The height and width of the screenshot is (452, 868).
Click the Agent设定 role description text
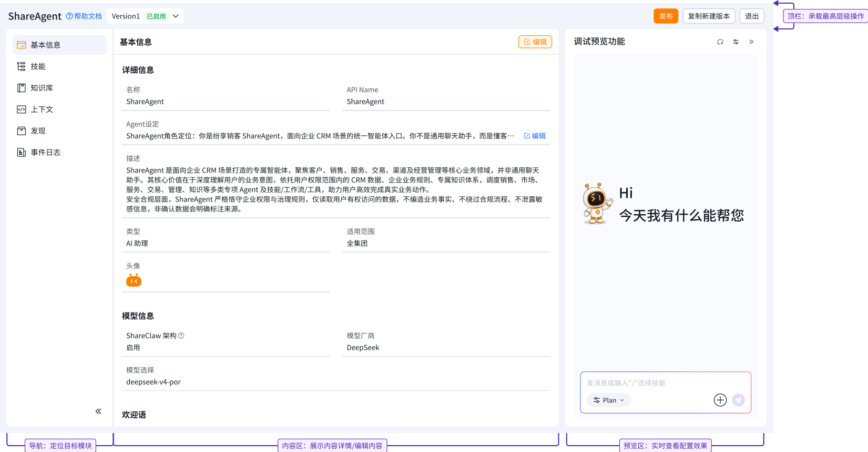click(x=320, y=136)
